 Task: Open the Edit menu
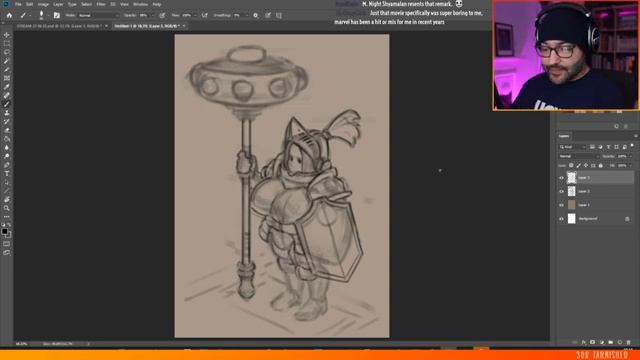point(29,4)
